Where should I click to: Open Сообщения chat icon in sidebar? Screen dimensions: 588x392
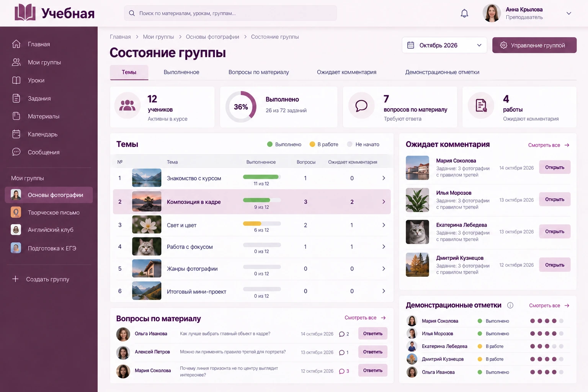pyautogui.click(x=16, y=152)
